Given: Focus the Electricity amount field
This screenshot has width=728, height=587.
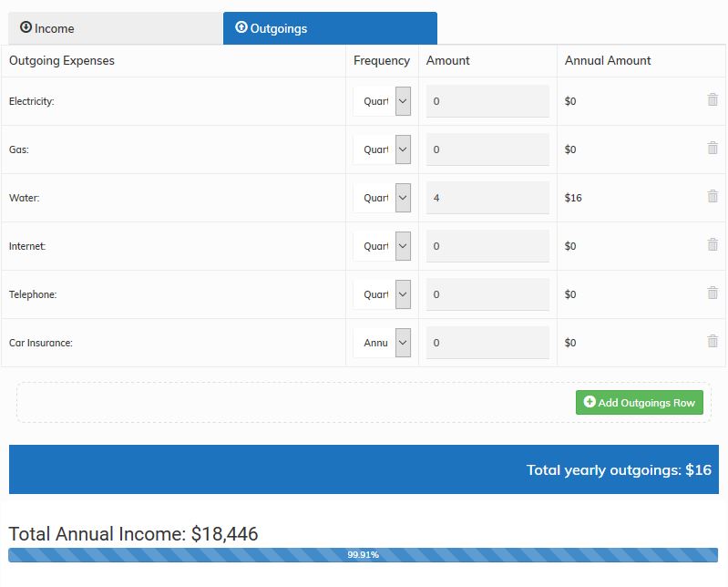Looking at the screenshot, I should (x=487, y=101).
